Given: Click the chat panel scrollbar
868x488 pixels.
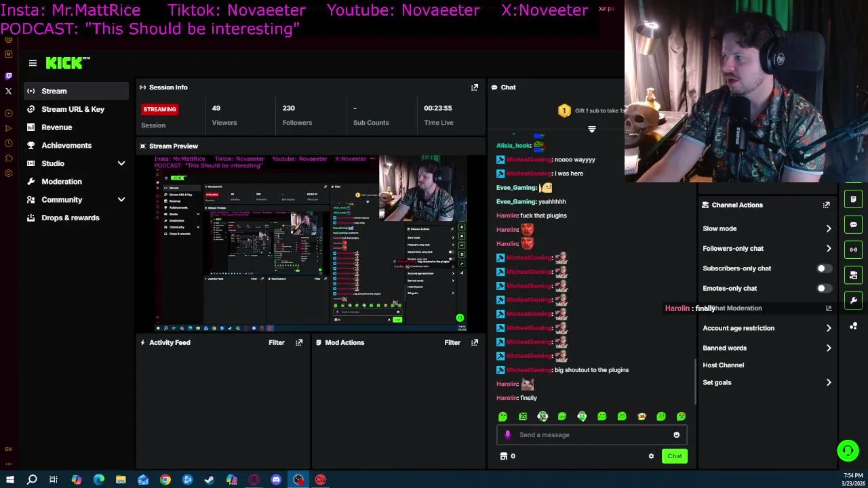Looking at the screenshot, I should pos(695,382).
